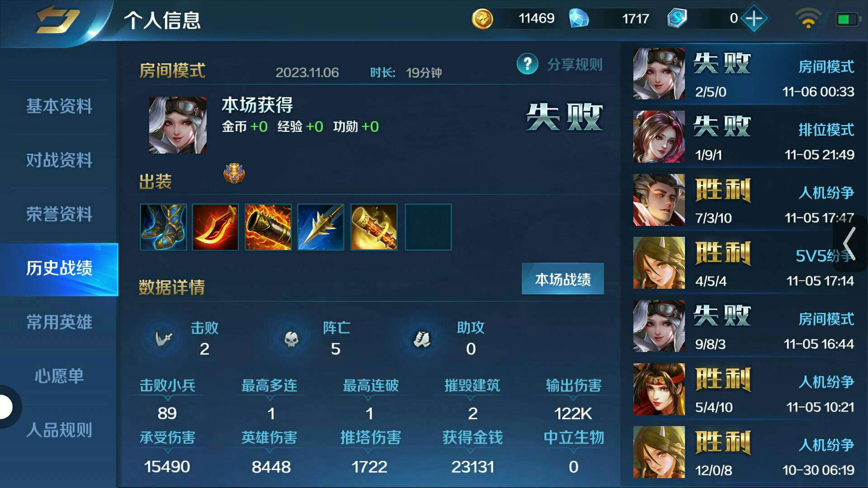
Task: Tap the plus icon to add vouchers
Action: pyautogui.click(x=754, y=19)
